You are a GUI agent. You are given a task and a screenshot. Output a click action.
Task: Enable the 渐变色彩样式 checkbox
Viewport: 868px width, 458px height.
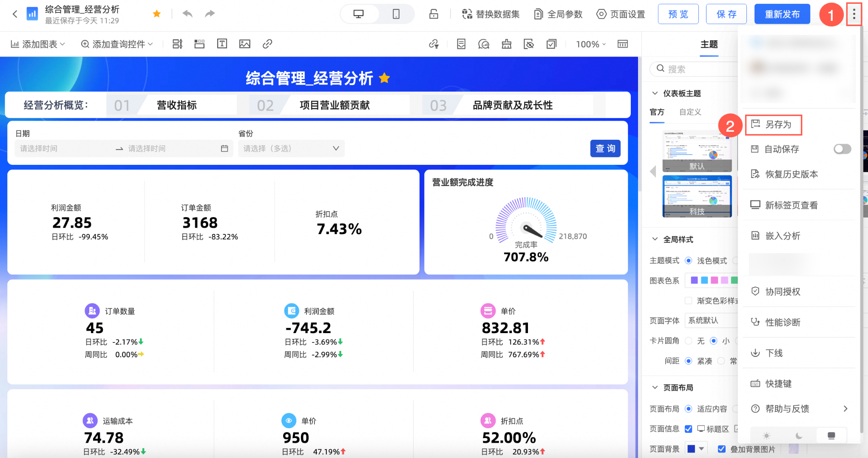688,301
